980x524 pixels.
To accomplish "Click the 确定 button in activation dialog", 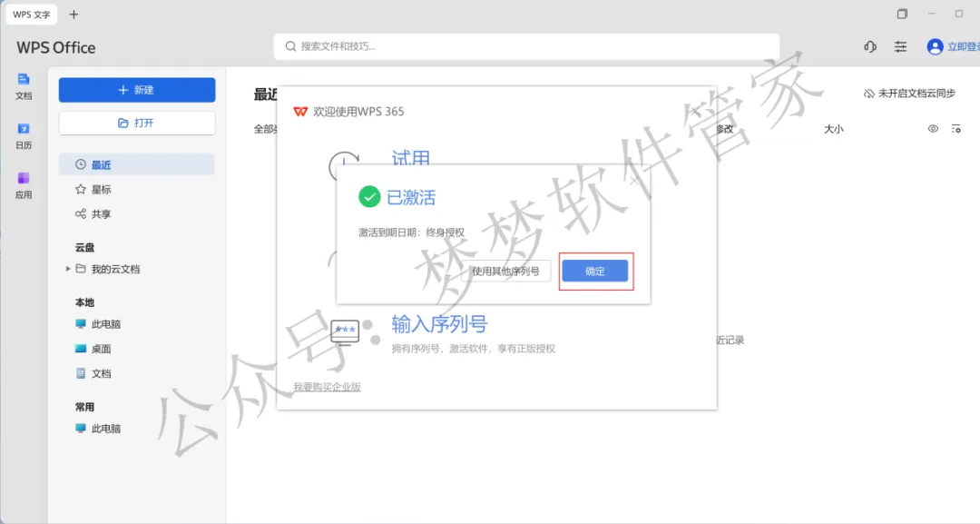I will (x=594, y=271).
